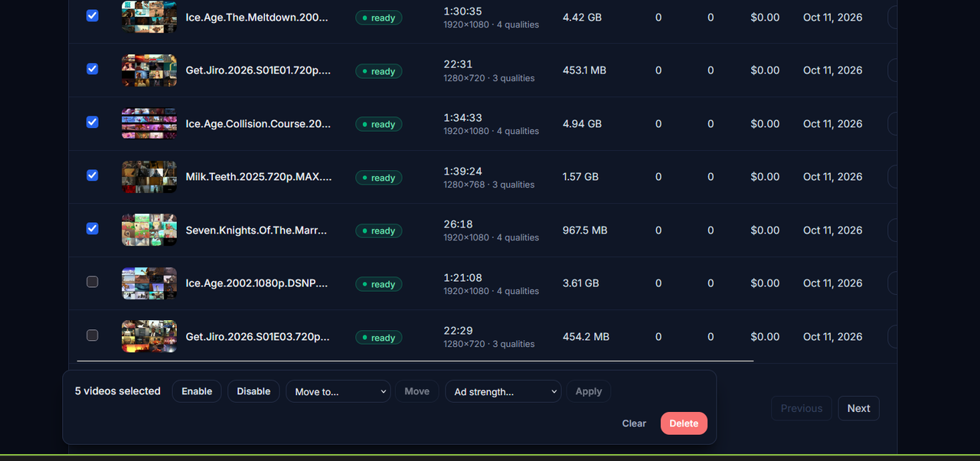Deselect the Ice.Age.Collision.Course video checkbox

pos(93,122)
